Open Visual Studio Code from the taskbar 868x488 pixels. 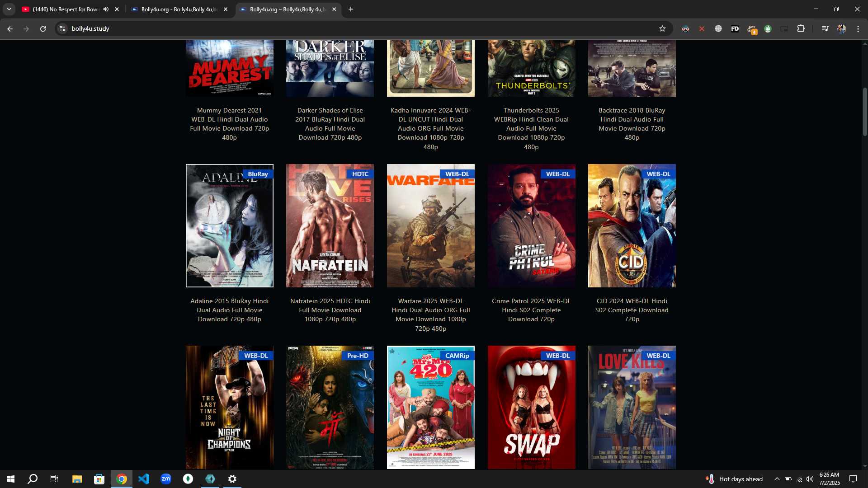click(144, 479)
